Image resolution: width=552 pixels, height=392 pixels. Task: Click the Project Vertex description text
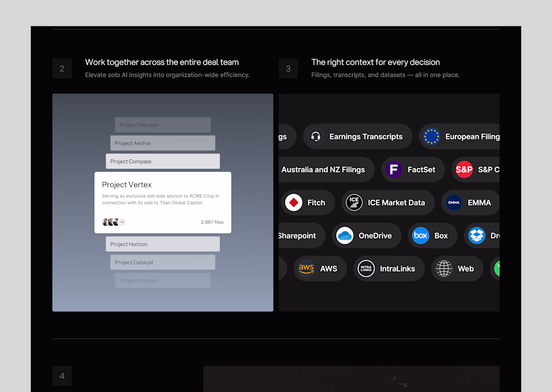click(x=161, y=200)
